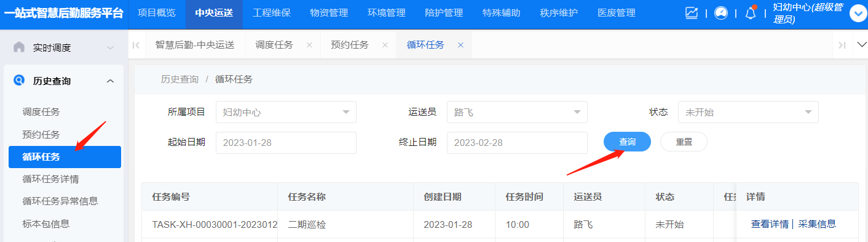868x242 pixels.
Task: Open the 状态 dropdown
Action: coord(748,112)
